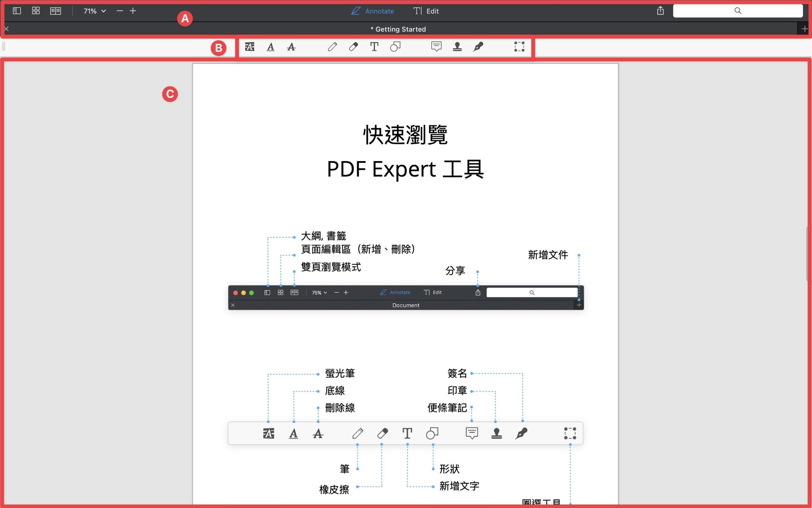This screenshot has width=812, height=508.
Task: Select the Strikethrough text tool
Action: [x=291, y=47]
